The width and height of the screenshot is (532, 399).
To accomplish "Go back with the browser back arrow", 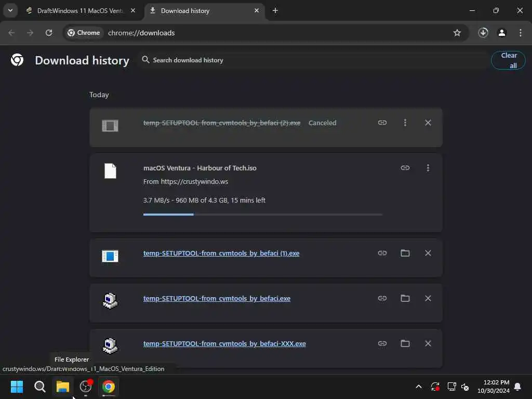I will click(11, 33).
